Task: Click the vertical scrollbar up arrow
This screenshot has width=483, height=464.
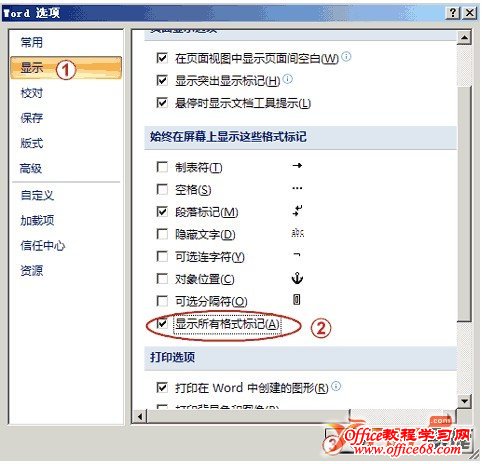Action: pyautogui.click(x=464, y=38)
